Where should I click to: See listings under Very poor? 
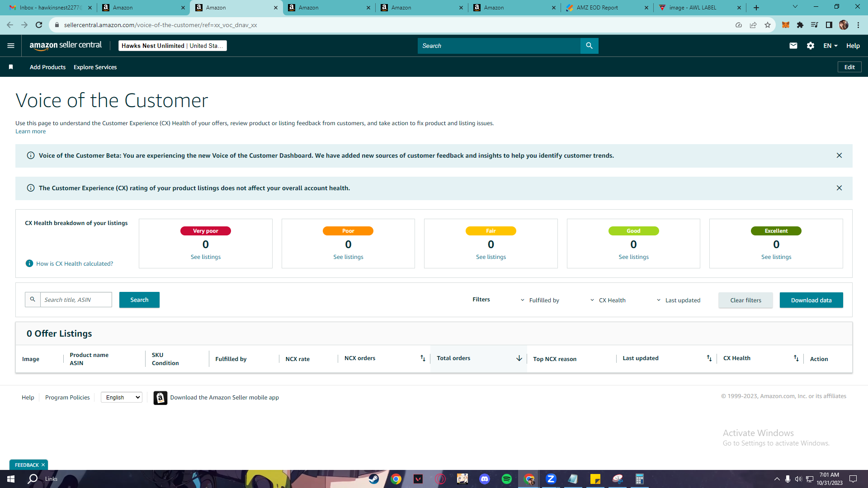[206, 257]
